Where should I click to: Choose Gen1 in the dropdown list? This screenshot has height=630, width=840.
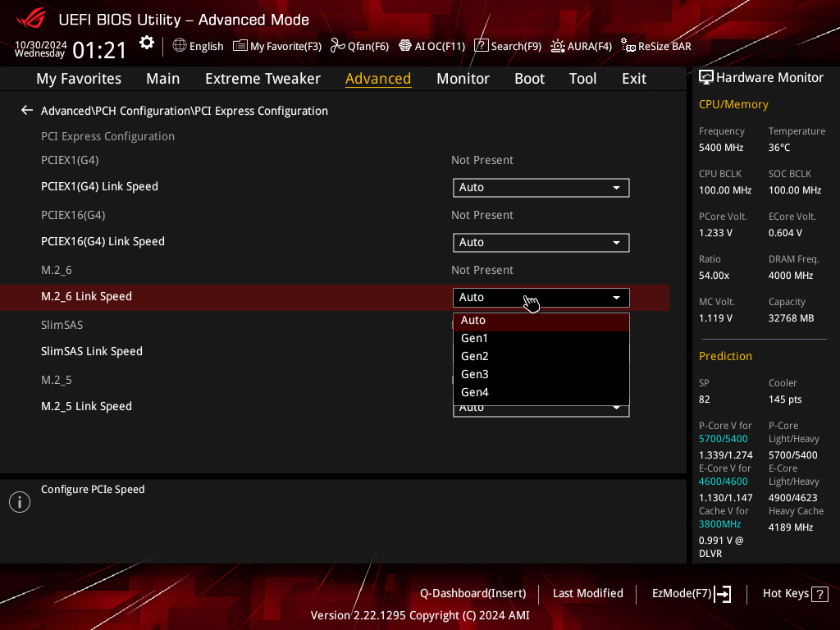pos(541,339)
